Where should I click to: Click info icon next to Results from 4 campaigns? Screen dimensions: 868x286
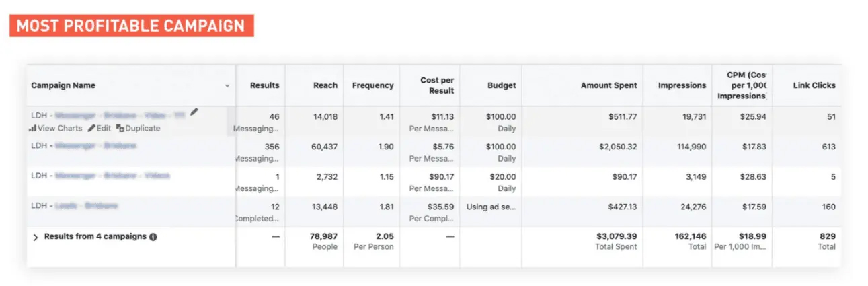tap(153, 237)
